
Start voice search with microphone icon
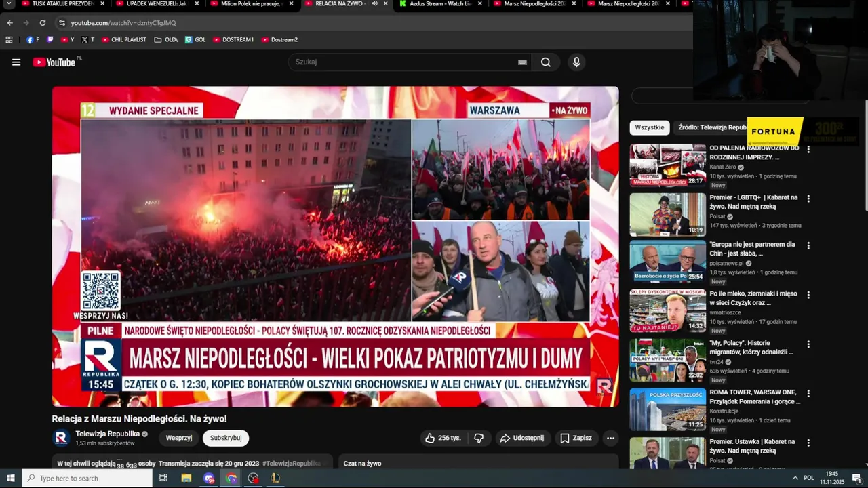(x=576, y=62)
